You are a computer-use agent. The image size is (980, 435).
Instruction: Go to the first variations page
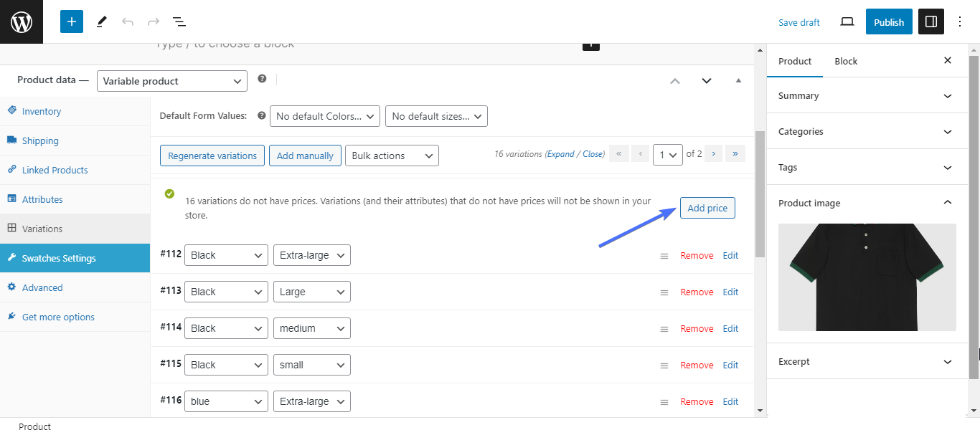point(619,154)
